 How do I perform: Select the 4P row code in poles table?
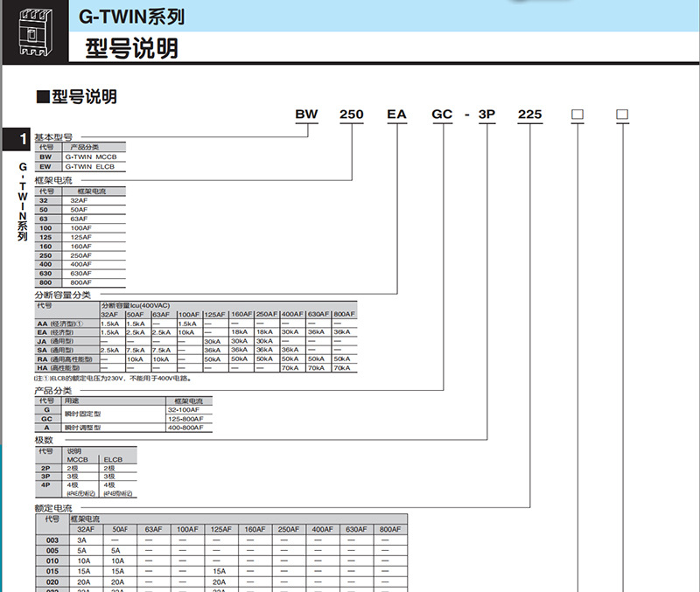click(45, 485)
